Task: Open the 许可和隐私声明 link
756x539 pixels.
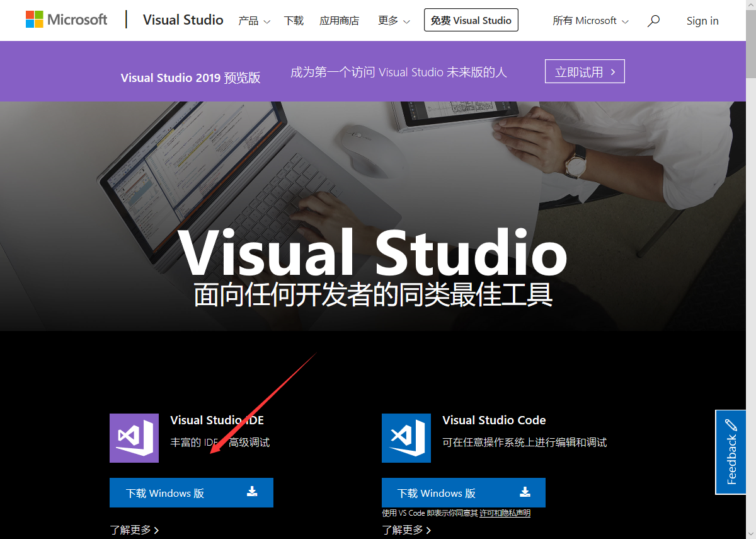Action: 505,513
